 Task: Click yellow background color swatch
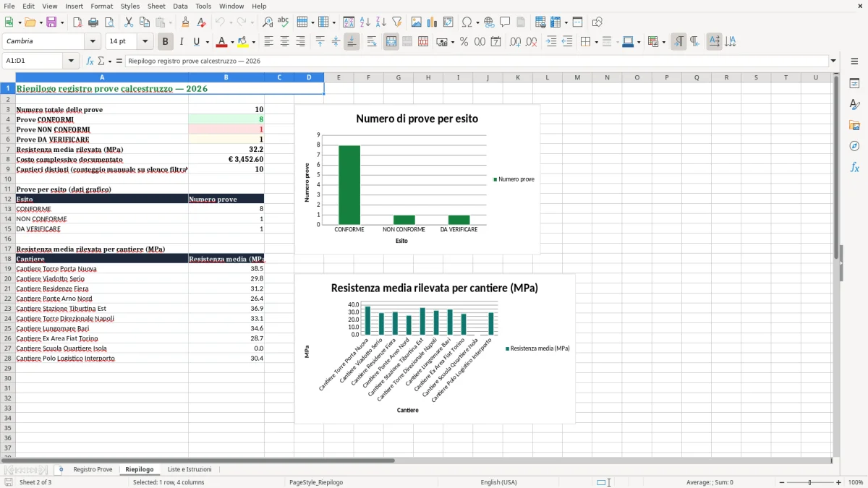pos(243,42)
